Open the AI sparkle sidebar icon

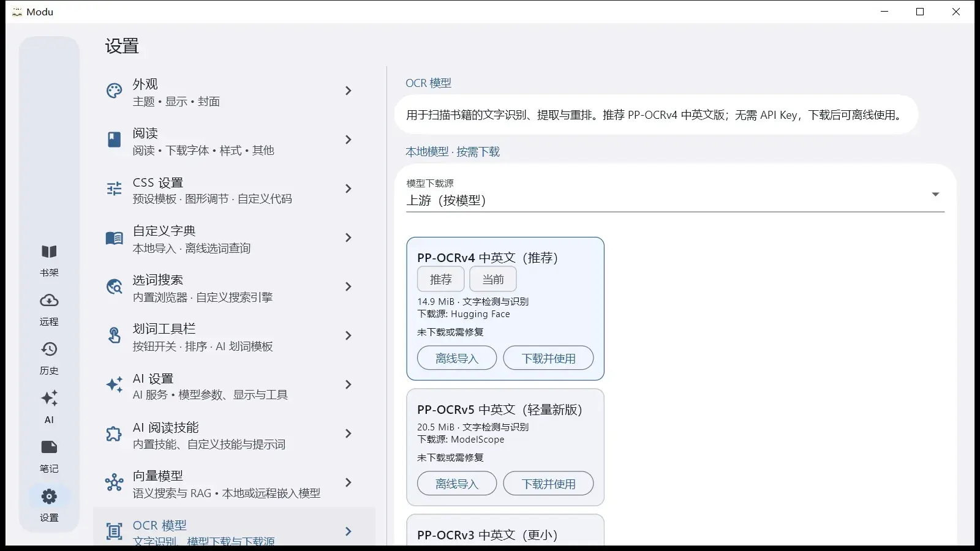(49, 399)
